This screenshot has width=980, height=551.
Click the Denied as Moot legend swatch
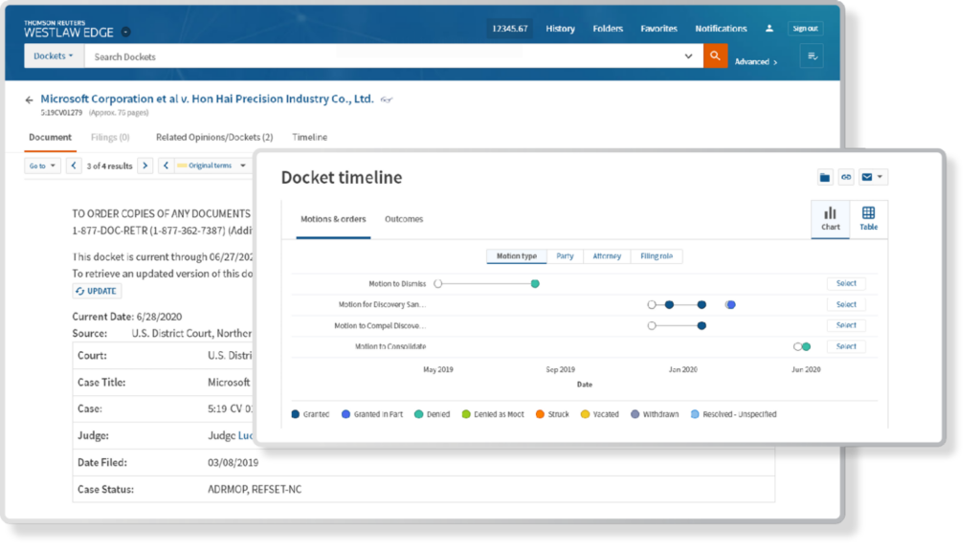466,414
